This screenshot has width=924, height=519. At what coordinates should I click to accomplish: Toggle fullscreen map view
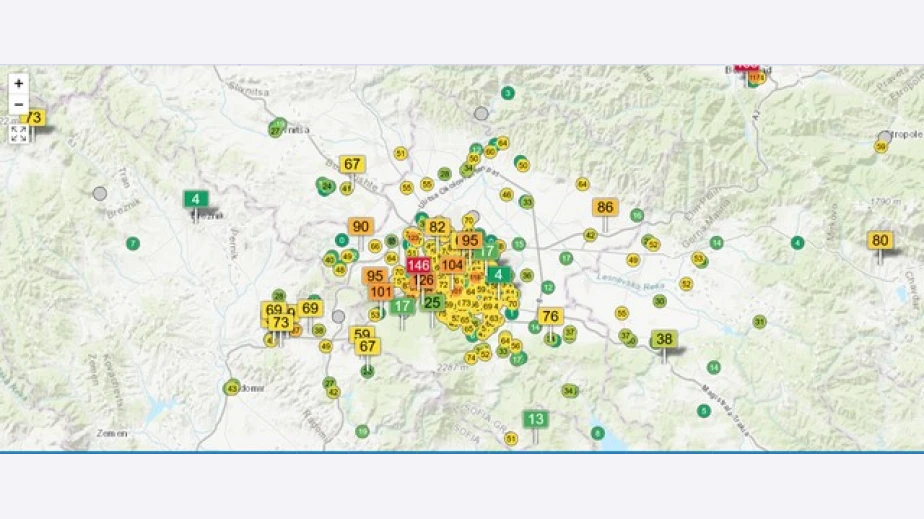click(18, 133)
